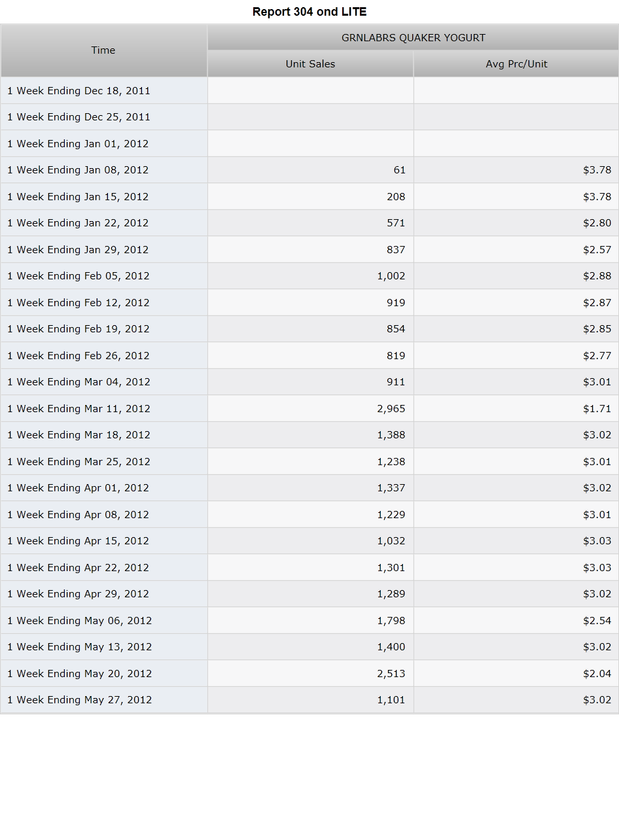
Task: Select row 1 Week Ending Feb 26, 2012
Action: coord(309,355)
